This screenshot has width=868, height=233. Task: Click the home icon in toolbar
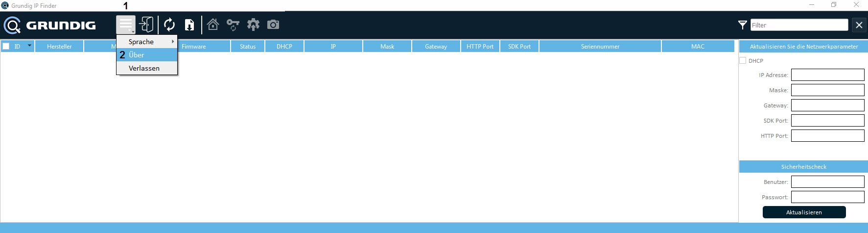pos(213,25)
